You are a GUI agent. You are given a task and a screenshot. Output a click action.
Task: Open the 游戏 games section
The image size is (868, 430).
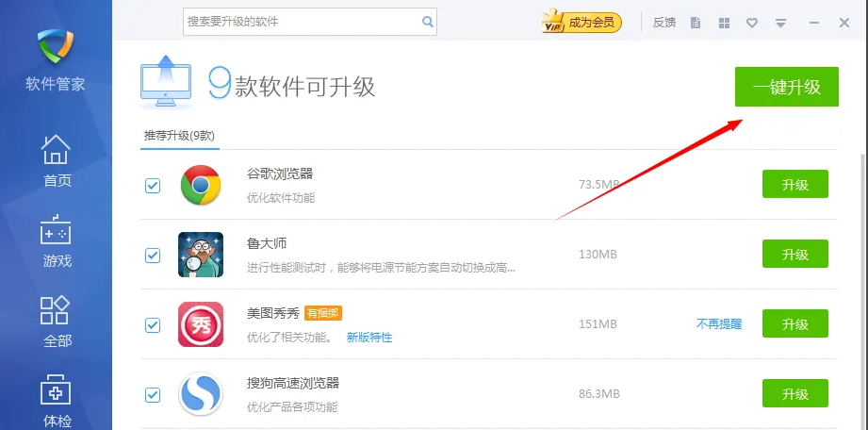(57, 240)
